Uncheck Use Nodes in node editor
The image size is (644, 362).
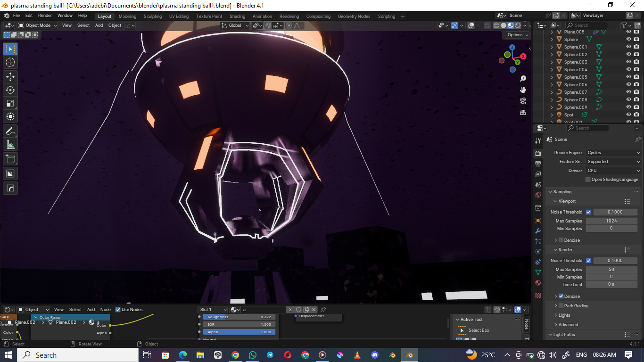(118, 310)
